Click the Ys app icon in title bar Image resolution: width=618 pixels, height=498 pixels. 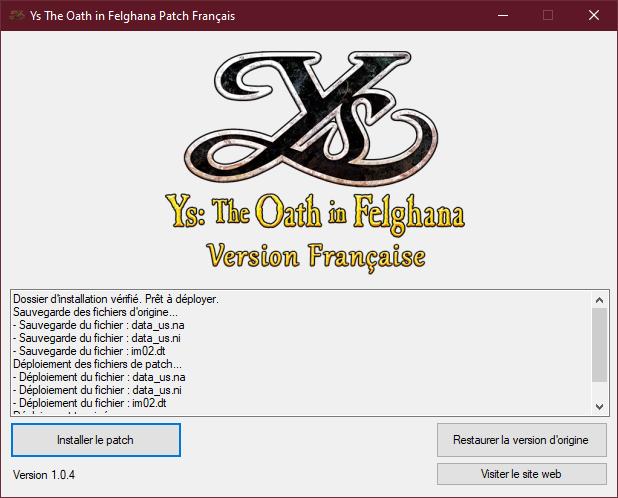[16, 15]
